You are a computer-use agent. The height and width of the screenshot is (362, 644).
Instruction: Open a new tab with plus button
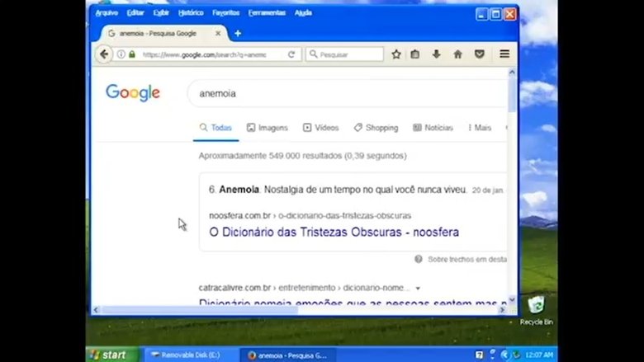(238, 33)
